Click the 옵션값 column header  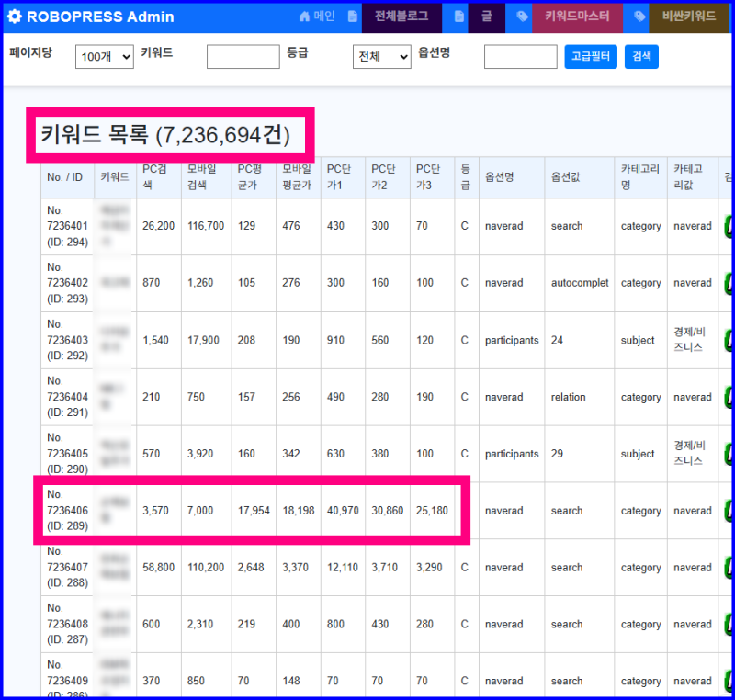580,177
